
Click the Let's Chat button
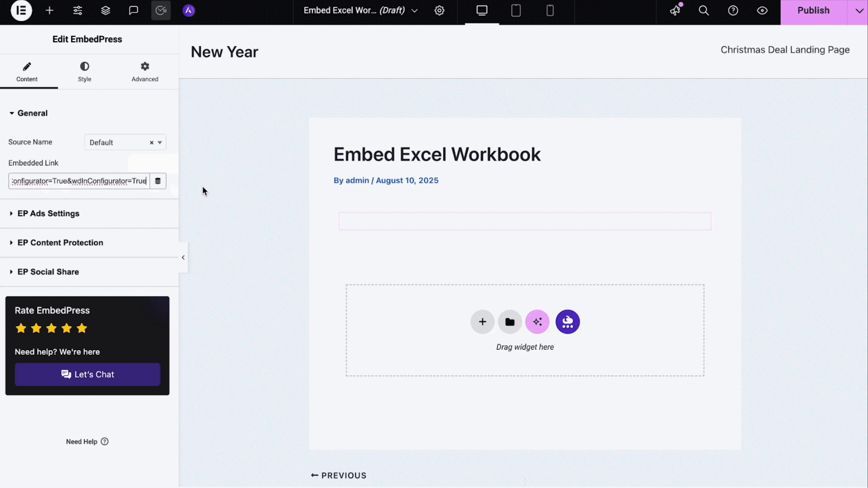point(88,374)
